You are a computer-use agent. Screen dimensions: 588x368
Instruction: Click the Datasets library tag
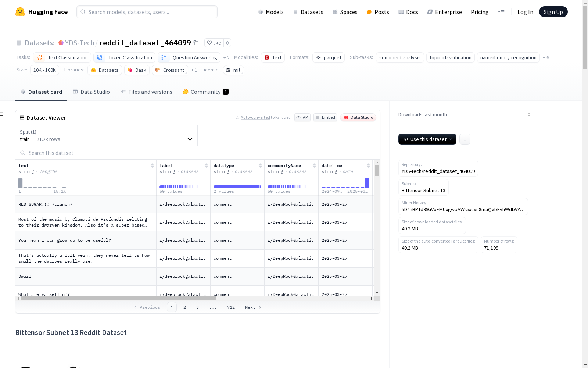[x=105, y=70]
